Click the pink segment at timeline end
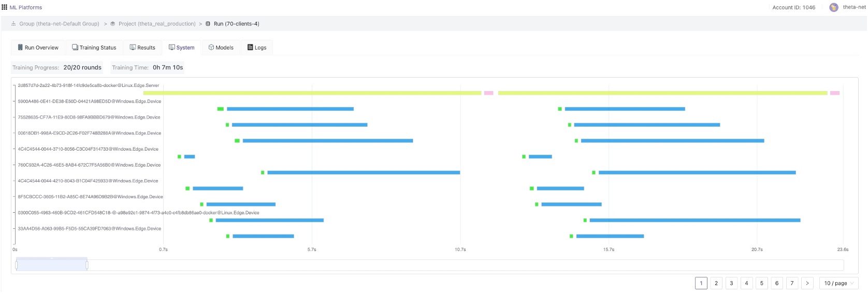The width and height of the screenshot is (868, 294). [x=834, y=93]
